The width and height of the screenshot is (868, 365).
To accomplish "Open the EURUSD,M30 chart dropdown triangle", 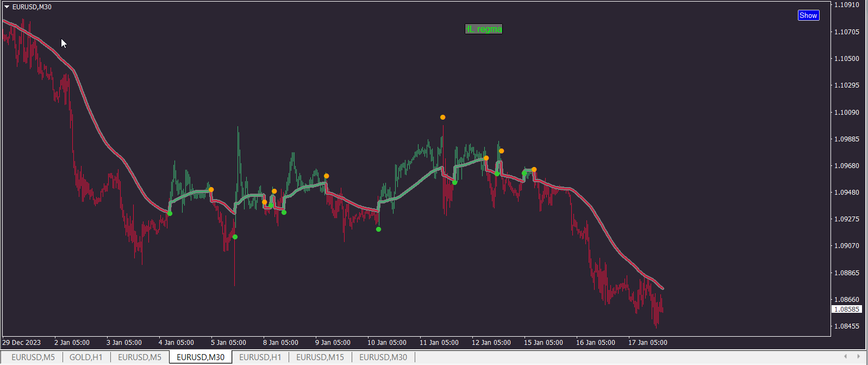I will pyautogui.click(x=7, y=7).
